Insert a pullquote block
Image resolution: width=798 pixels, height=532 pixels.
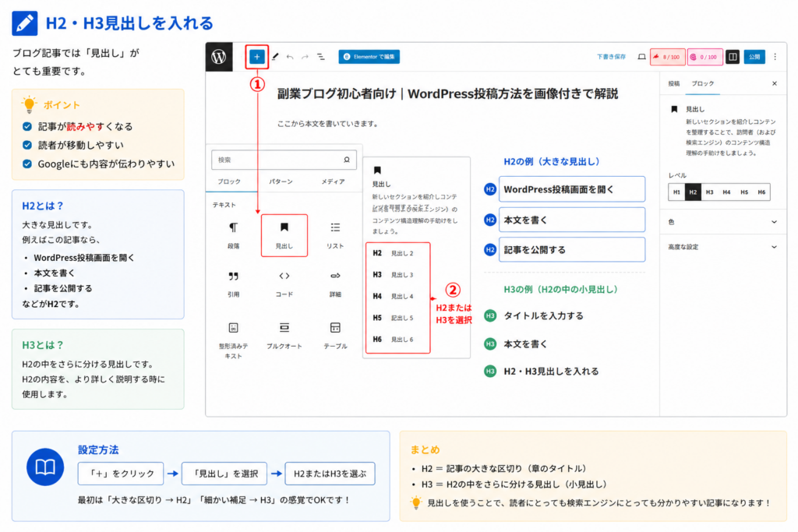[x=284, y=336]
